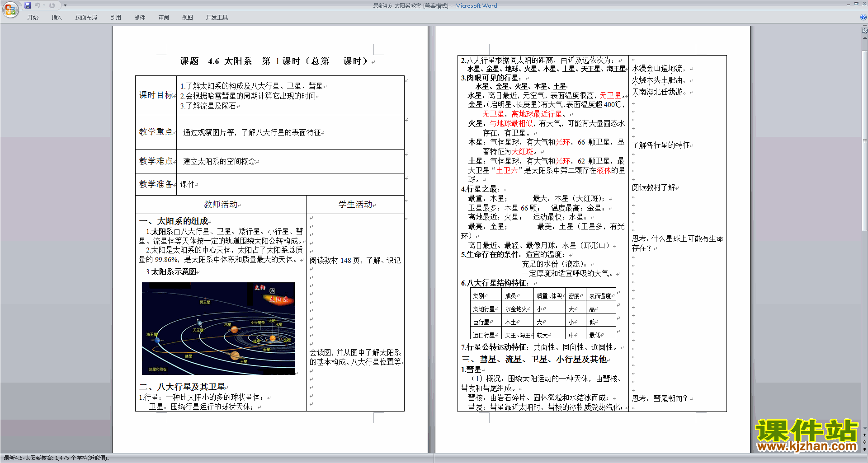Open the 邮件 ribbon tab
This screenshot has height=463, width=868.
point(140,18)
